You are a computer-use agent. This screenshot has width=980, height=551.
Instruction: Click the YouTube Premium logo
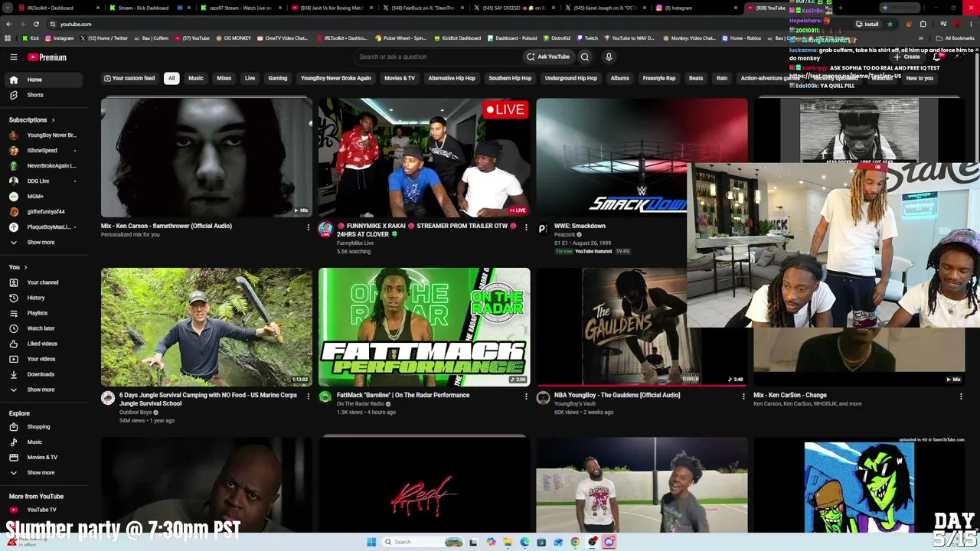coord(47,57)
